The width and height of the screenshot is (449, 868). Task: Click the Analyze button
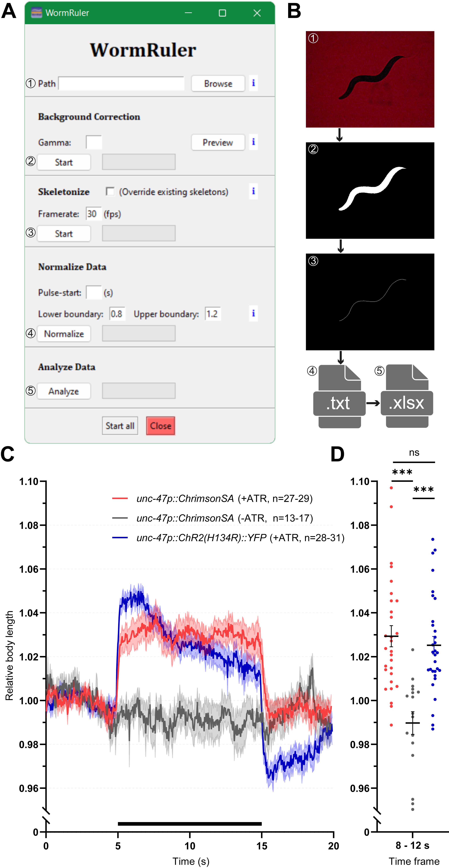click(x=64, y=391)
